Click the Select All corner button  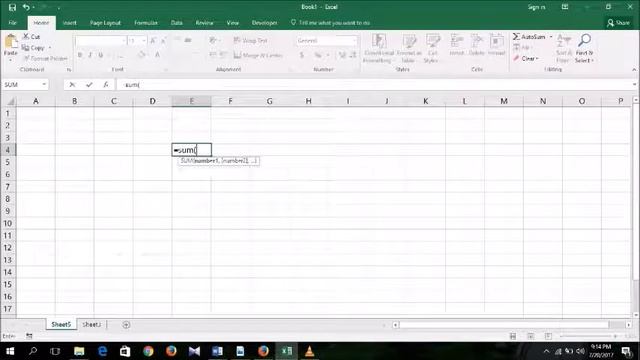9,101
